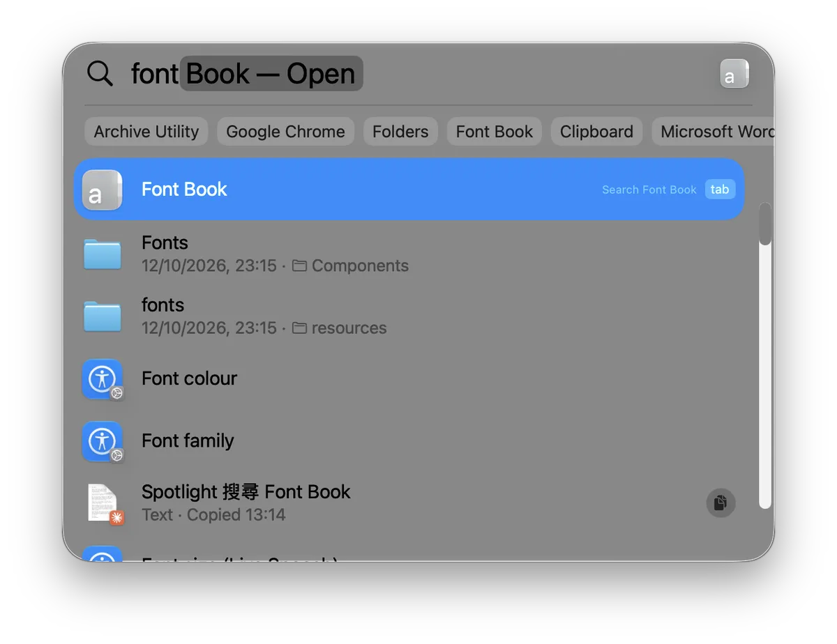The image size is (837, 644).
Task: Select the Spotlight 搜尋 Font Book clipboard item
Action: [409, 503]
